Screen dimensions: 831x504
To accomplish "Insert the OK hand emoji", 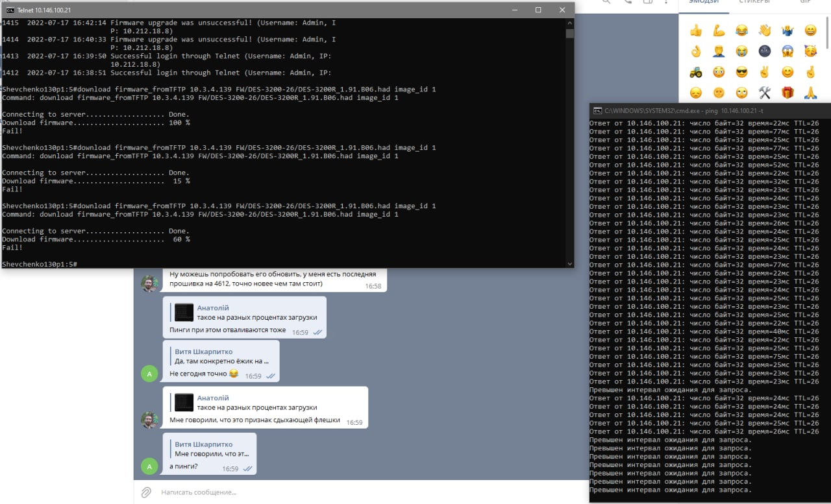I will [x=696, y=51].
